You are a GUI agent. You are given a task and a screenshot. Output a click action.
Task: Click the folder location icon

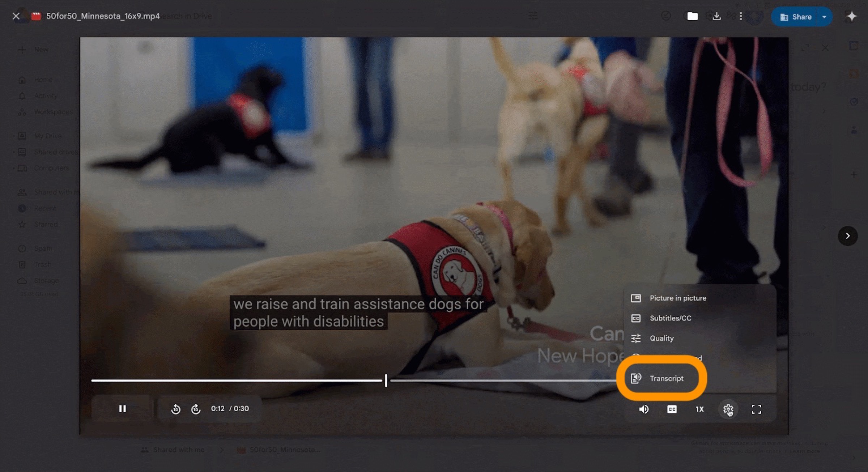pos(692,16)
